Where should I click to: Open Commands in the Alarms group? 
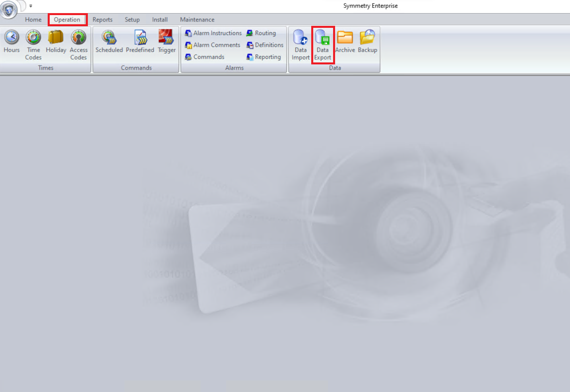pyautogui.click(x=205, y=57)
